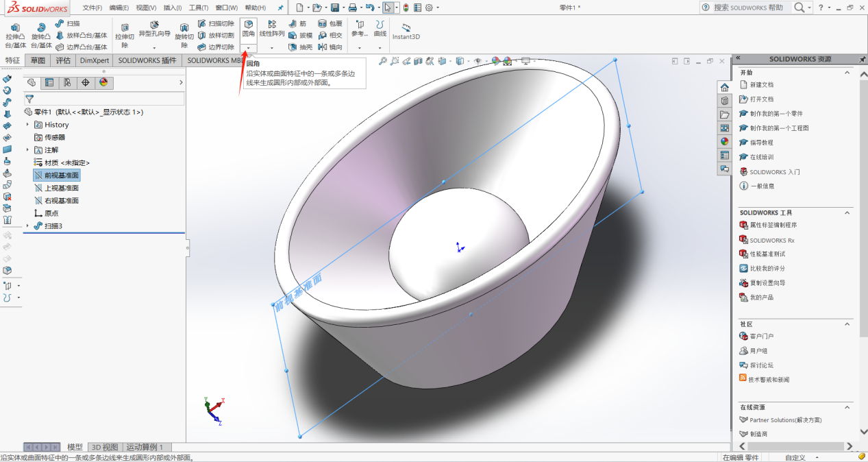Click the 镜向 mirror feature tool
This screenshot has width=868, height=462.
(330, 47)
